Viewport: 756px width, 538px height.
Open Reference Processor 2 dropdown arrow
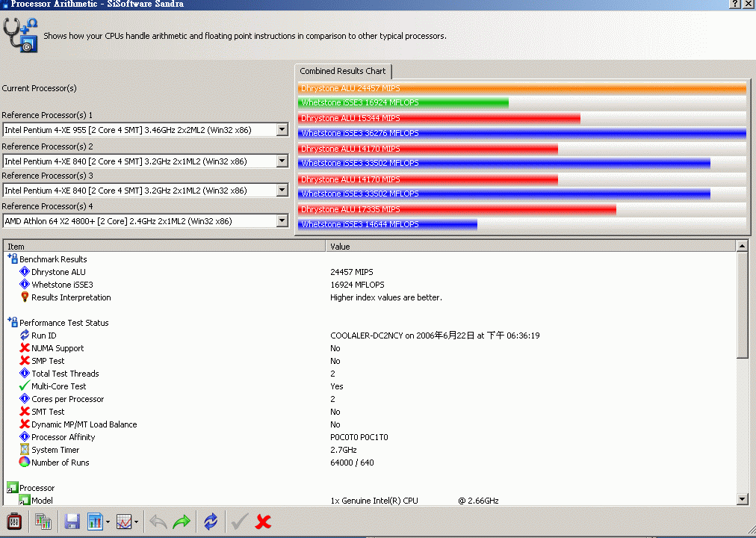282,161
